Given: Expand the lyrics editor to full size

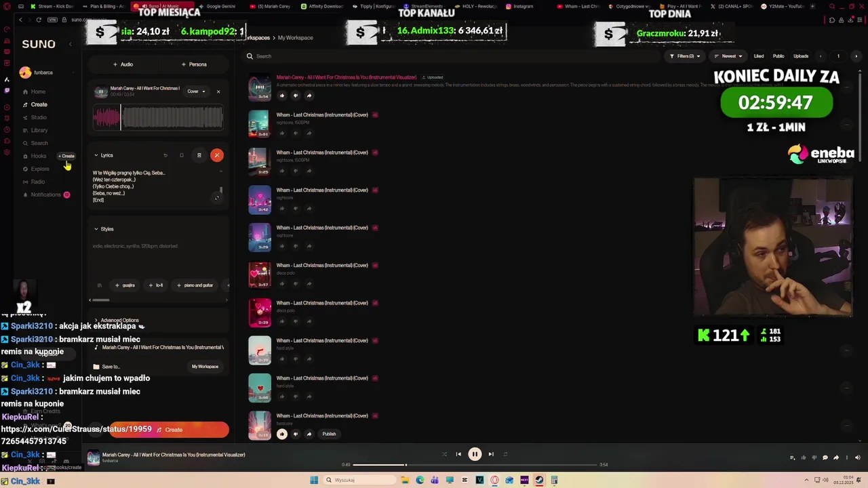Looking at the screenshot, I should (217, 198).
